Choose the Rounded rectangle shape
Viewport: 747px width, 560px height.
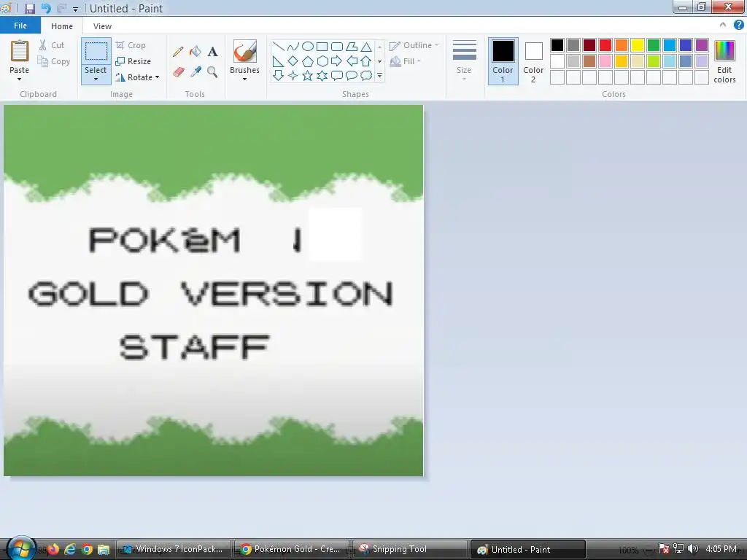click(337, 46)
